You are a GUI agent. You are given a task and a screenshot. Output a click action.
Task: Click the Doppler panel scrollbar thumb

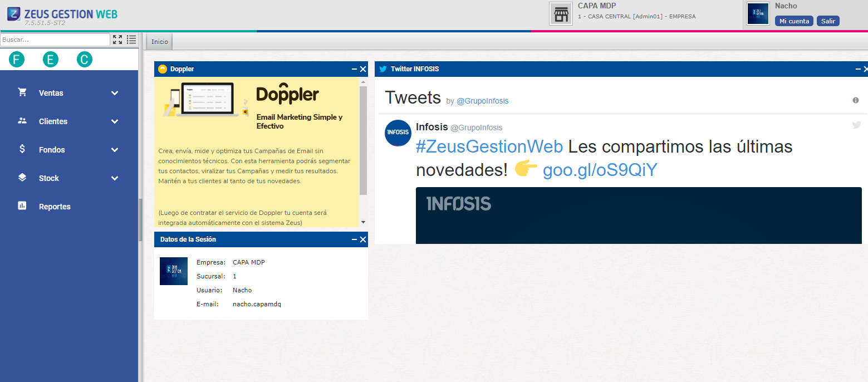click(363, 140)
